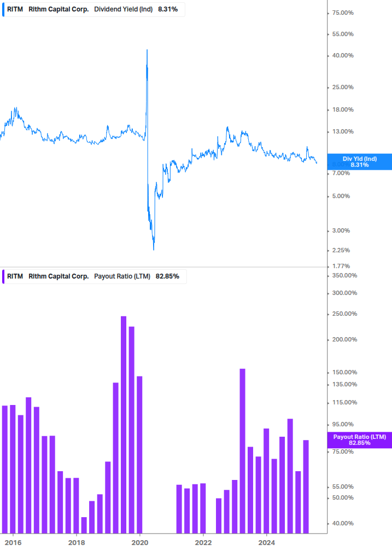Click the 2022 label on the time axis
392x550 pixels.
(x=203, y=543)
